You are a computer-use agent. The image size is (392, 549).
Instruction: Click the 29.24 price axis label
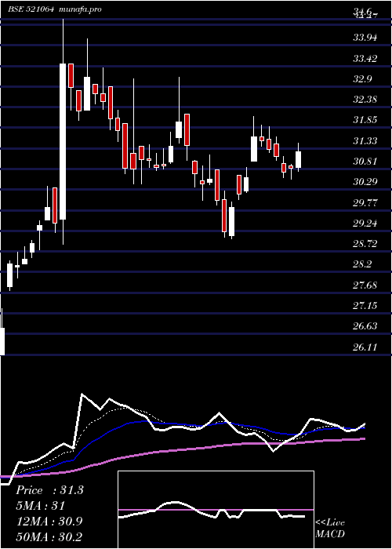point(365,223)
